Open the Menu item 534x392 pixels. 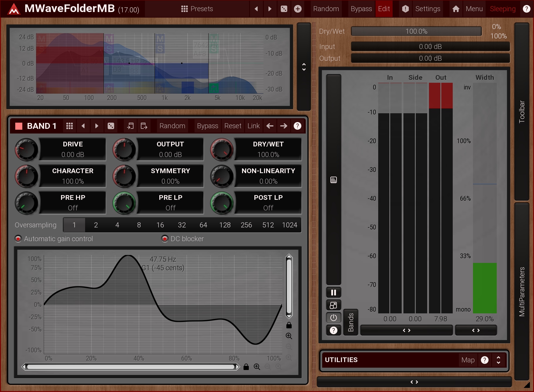tap(474, 9)
